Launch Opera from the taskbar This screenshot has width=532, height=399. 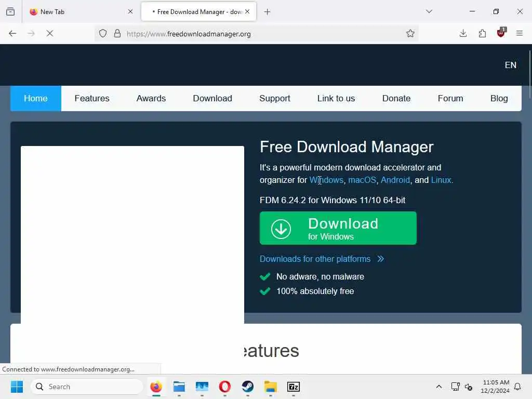point(224,387)
